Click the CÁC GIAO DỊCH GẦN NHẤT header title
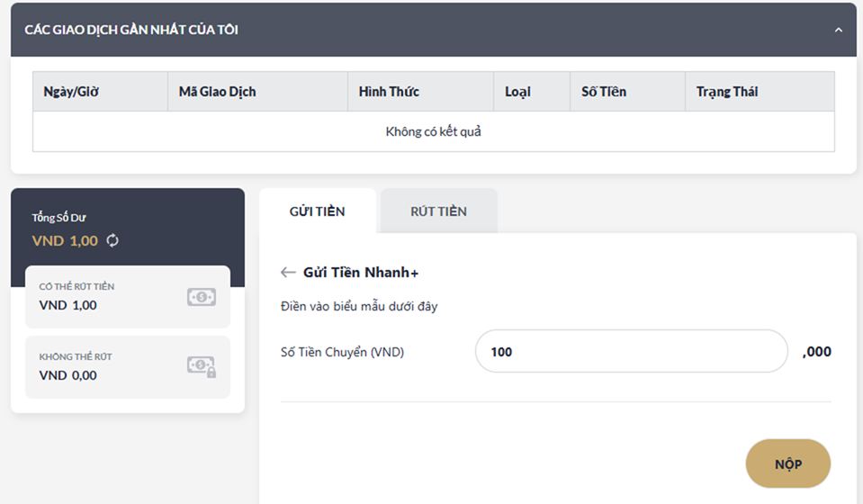 point(131,30)
